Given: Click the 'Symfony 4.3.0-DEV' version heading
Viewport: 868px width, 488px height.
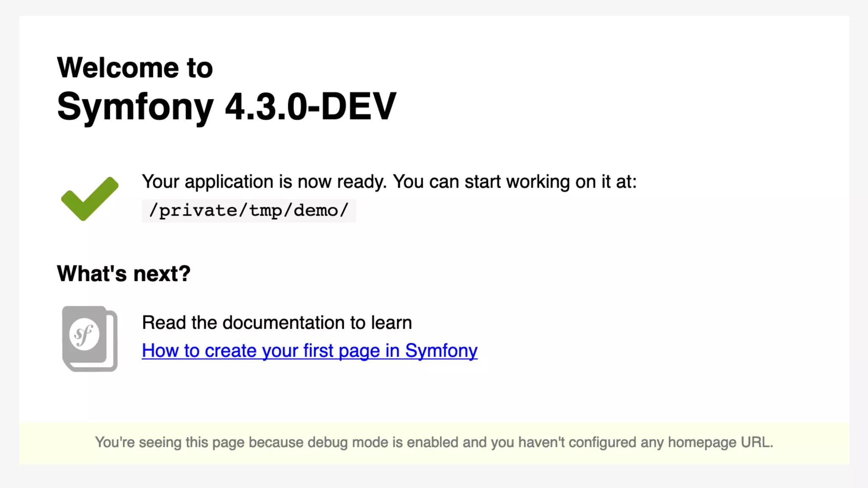Looking at the screenshot, I should [x=226, y=106].
